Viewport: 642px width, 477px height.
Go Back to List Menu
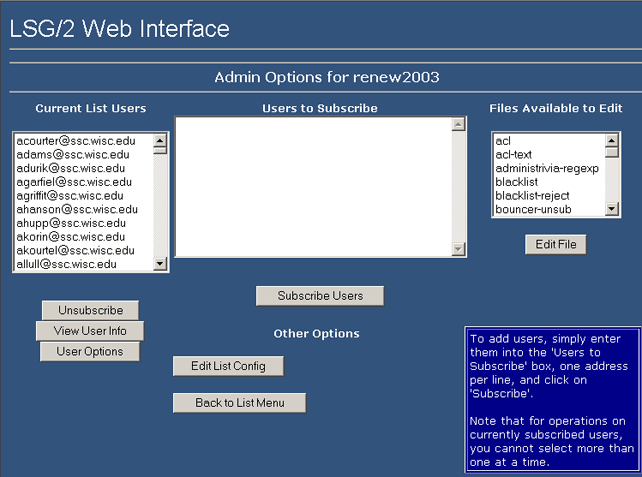click(239, 403)
